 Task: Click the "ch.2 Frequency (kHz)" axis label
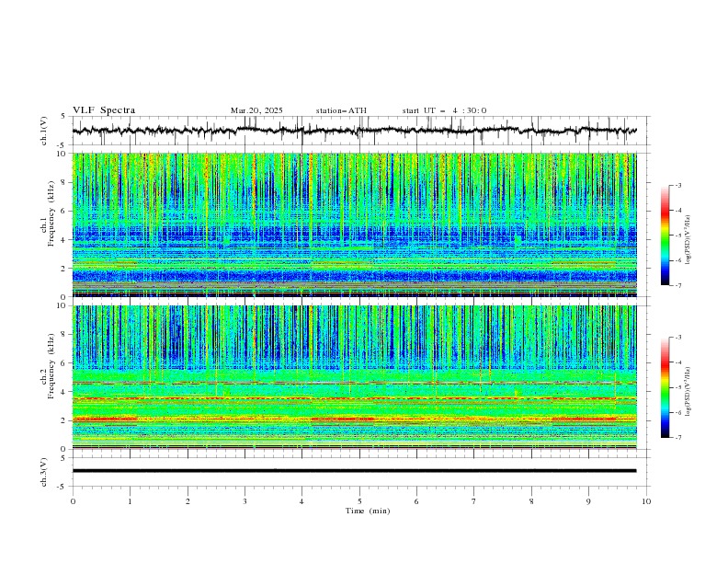tap(48, 366)
